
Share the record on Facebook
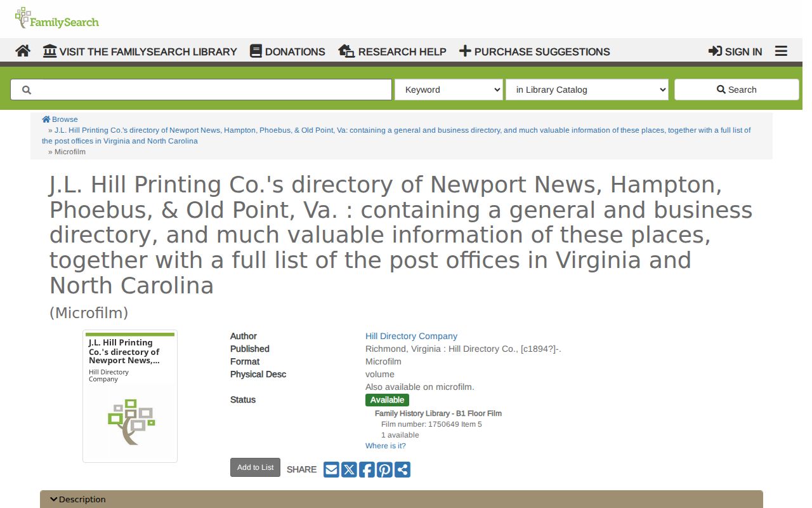click(x=367, y=469)
